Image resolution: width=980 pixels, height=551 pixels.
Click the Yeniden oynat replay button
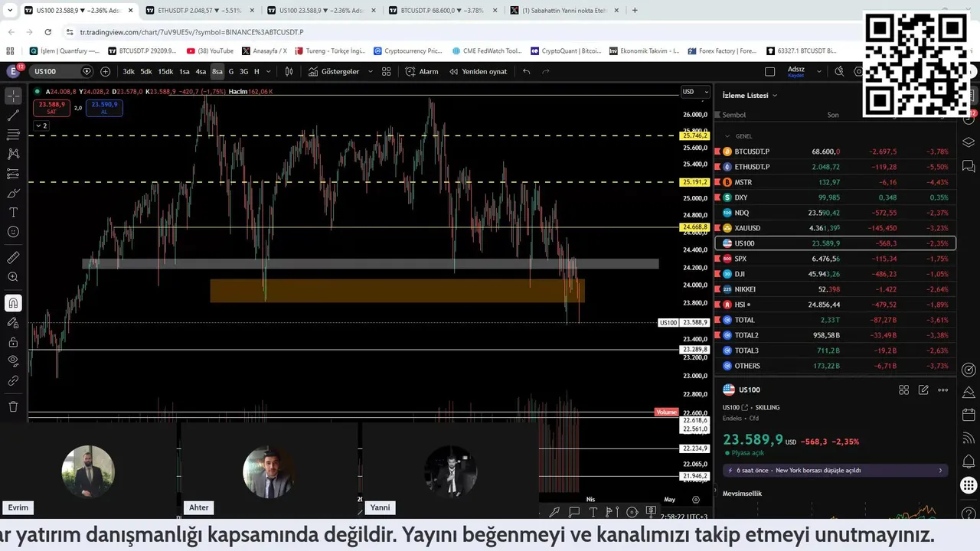[x=479, y=71]
